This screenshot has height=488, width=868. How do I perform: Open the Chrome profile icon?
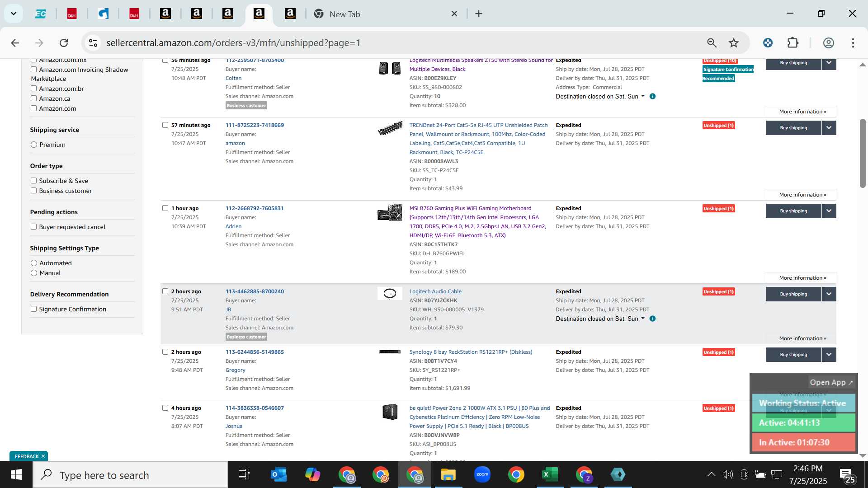pyautogui.click(x=828, y=43)
